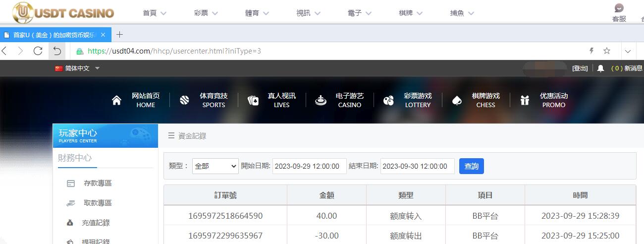Click the 40.00 amount cell
Image resolution: width=644 pixels, height=244 pixels.
[x=326, y=216]
